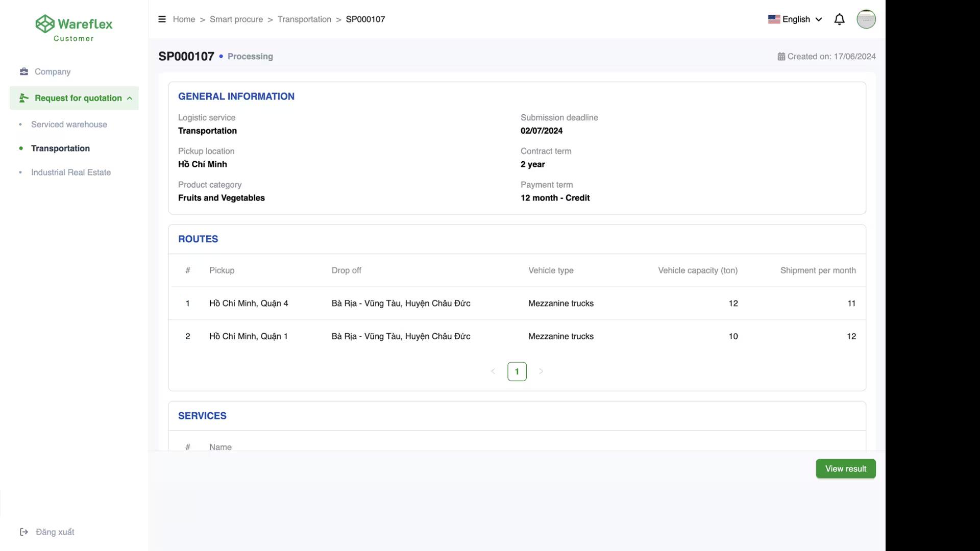The image size is (980, 551).
Task: Click the Request for quotation icon
Action: [x=23, y=98]
